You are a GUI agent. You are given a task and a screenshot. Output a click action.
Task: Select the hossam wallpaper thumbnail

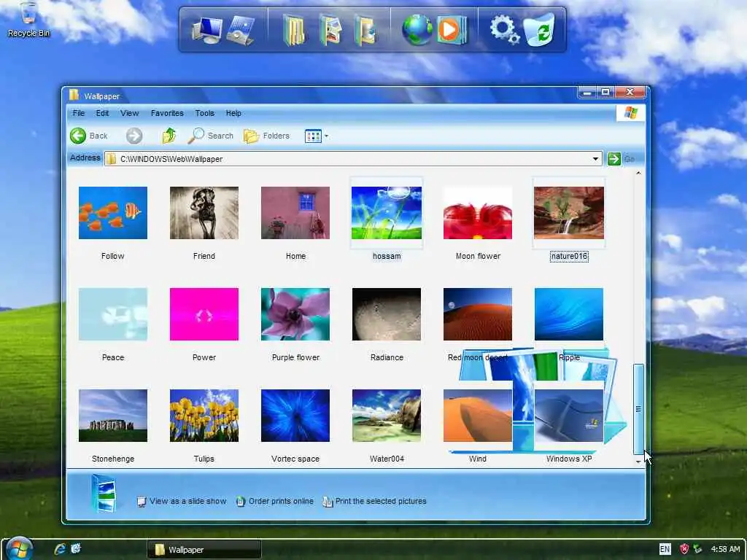[387, 213]
